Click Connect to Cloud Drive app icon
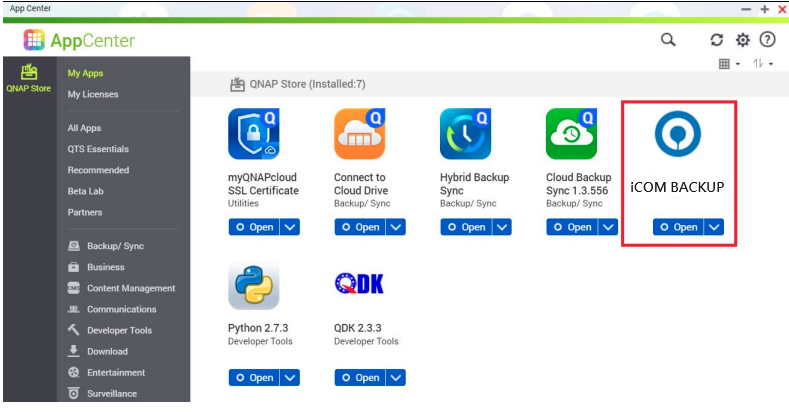 pos(360,134)
